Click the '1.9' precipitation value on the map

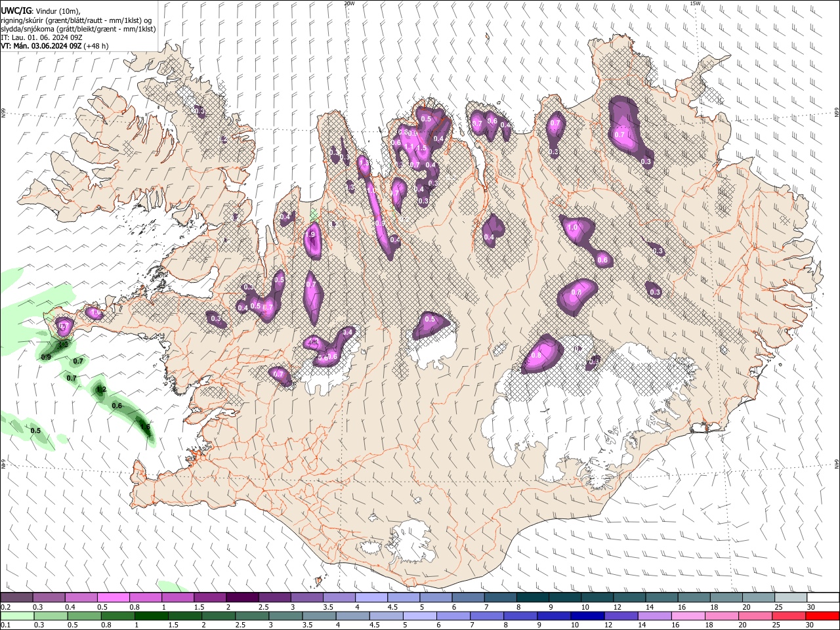point(311,234)
